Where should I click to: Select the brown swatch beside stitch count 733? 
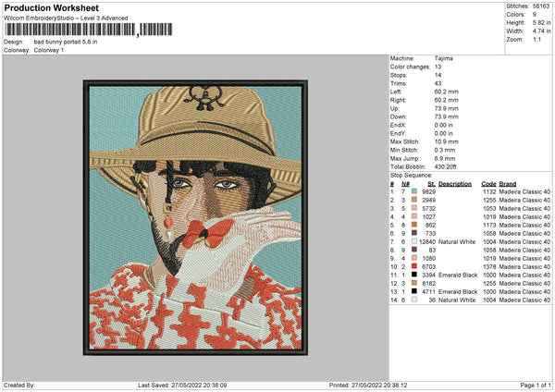tap(414, 233)
